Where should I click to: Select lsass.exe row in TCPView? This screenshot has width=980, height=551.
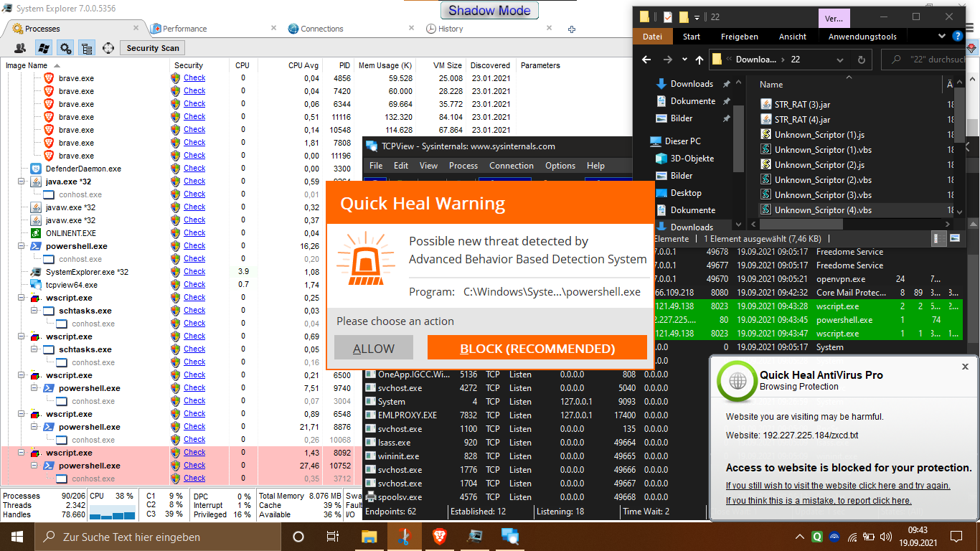[517, 443]
